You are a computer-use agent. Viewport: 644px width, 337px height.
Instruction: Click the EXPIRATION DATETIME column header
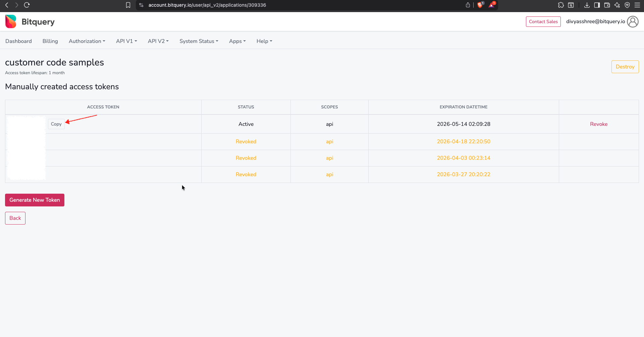click(464, 107)
